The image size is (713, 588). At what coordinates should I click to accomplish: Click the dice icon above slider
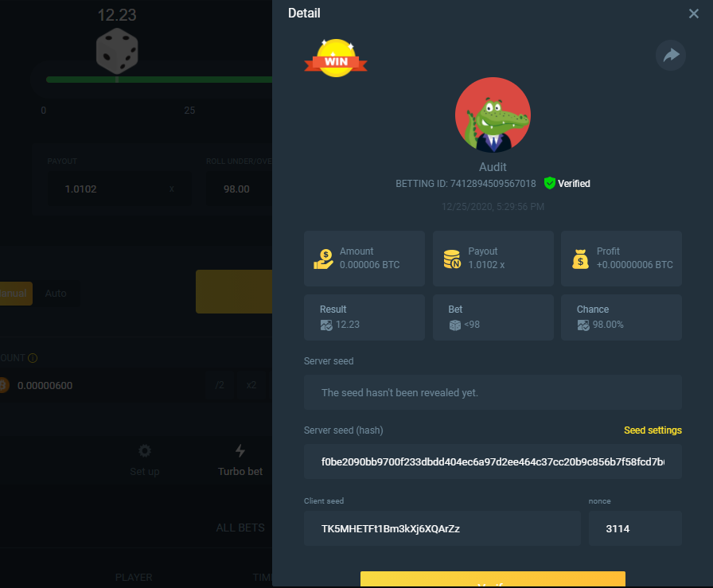coord(117,50)
